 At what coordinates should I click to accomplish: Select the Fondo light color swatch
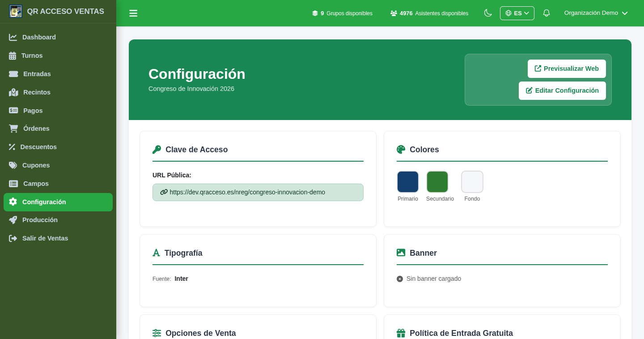472,182
